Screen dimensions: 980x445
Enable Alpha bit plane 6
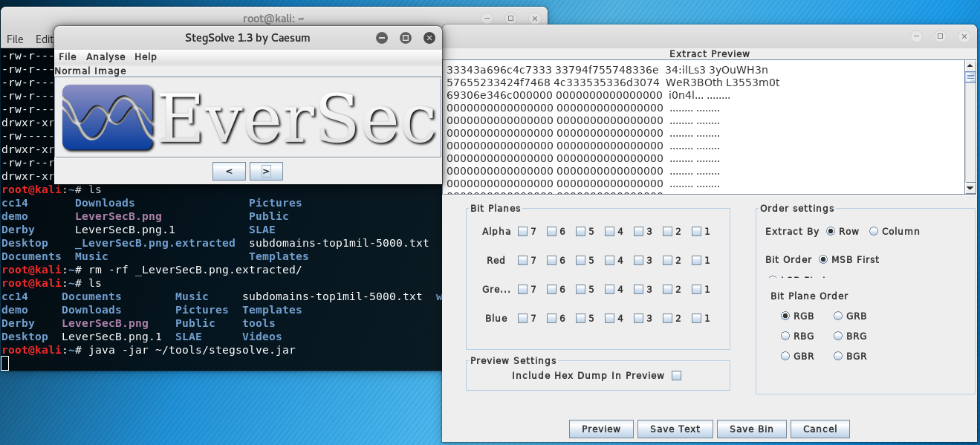click(552, 231)
